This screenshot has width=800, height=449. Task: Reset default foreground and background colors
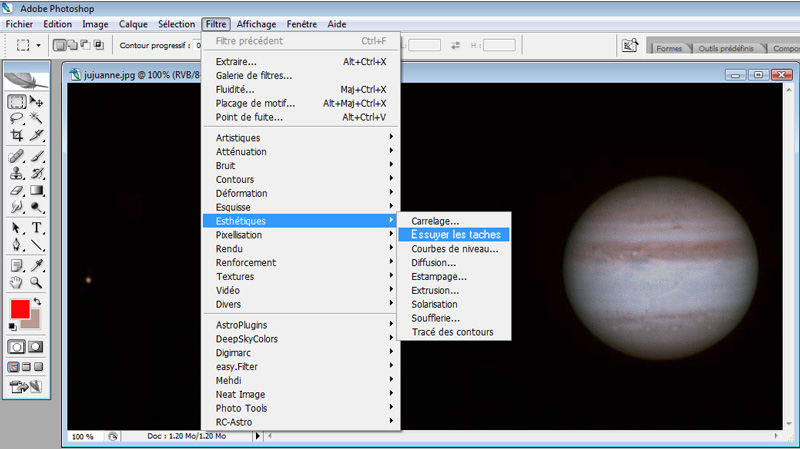coord(13,327)
